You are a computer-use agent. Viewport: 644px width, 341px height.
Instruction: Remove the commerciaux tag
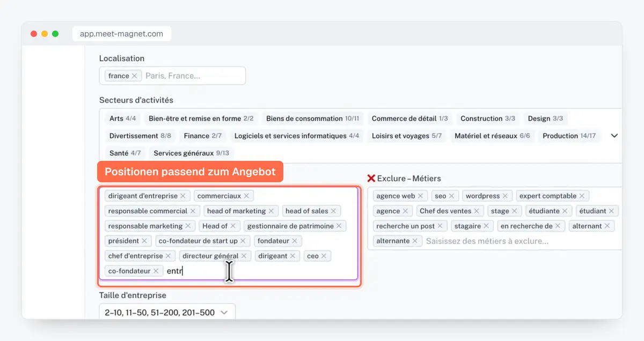coord(246,196)
